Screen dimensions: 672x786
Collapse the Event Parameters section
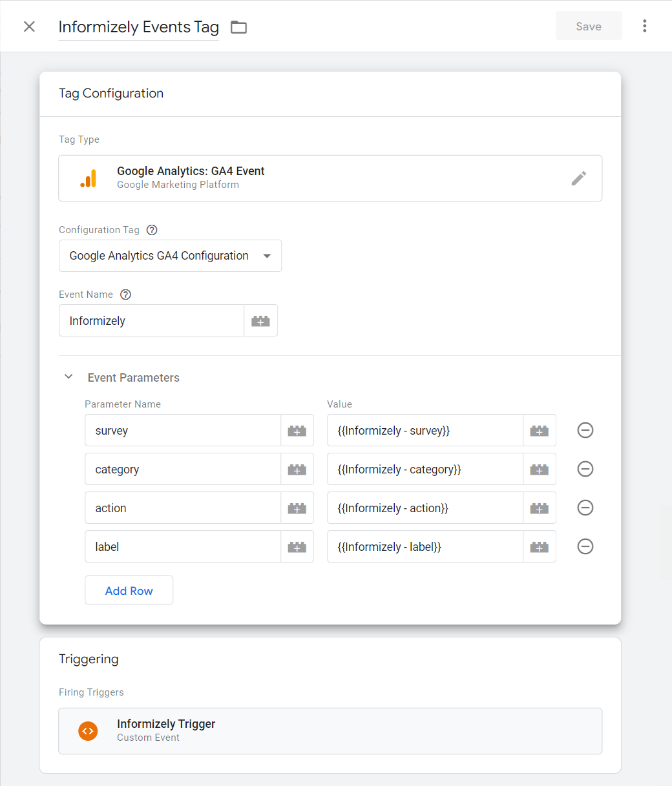click(68, 377)
